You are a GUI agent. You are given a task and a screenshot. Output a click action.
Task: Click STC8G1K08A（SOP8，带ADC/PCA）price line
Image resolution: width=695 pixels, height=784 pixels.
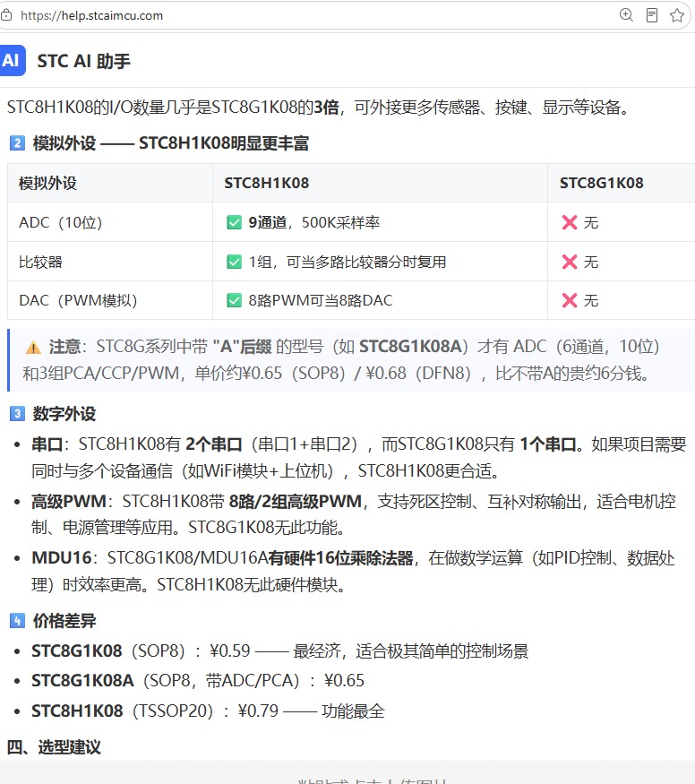(198, 680)
